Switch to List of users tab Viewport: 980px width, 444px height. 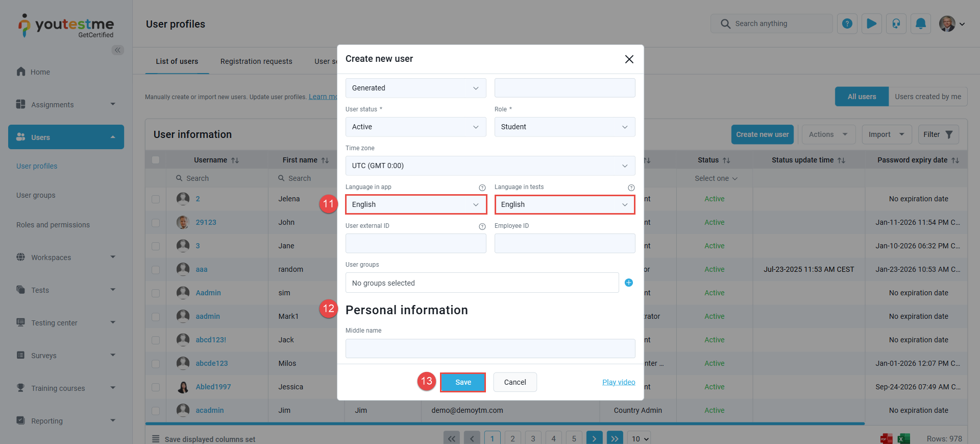[177, 61]
